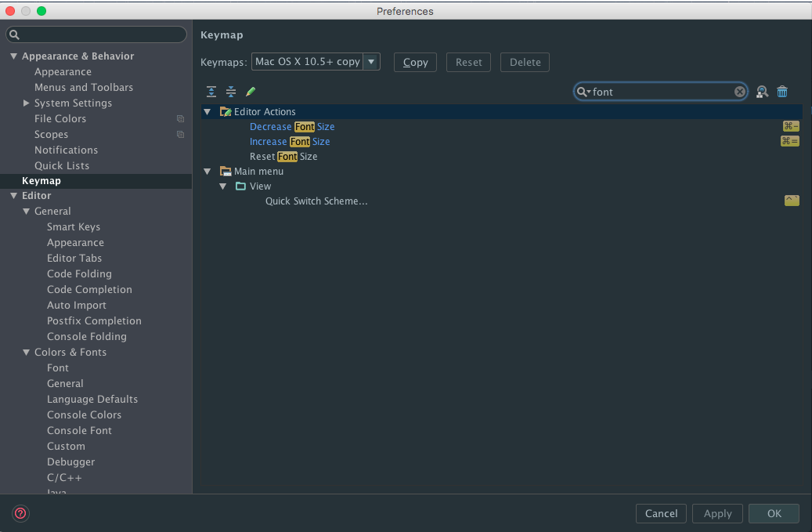Select Decrease Font Size action

click(x=292, y=126)
